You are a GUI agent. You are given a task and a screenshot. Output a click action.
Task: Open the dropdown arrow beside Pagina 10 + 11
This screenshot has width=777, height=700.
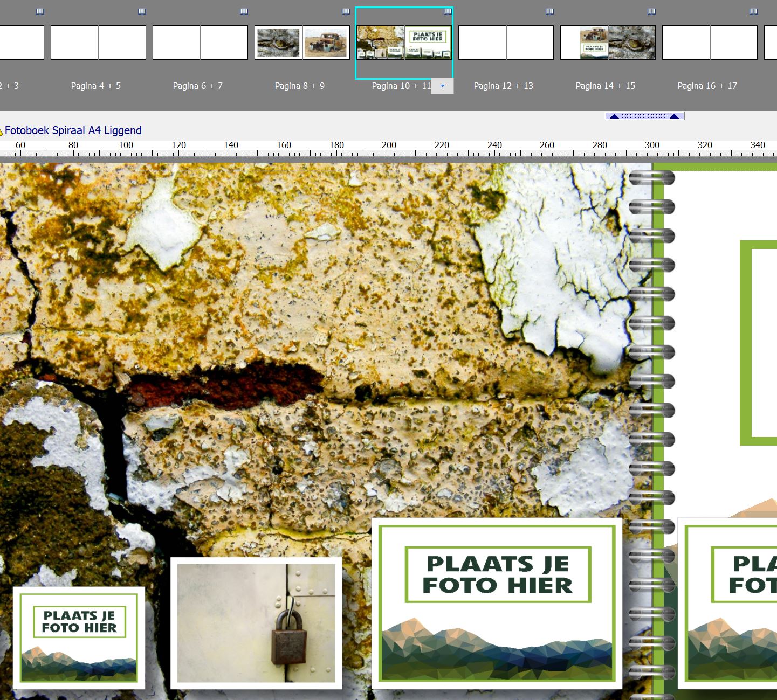coord(442,86)
